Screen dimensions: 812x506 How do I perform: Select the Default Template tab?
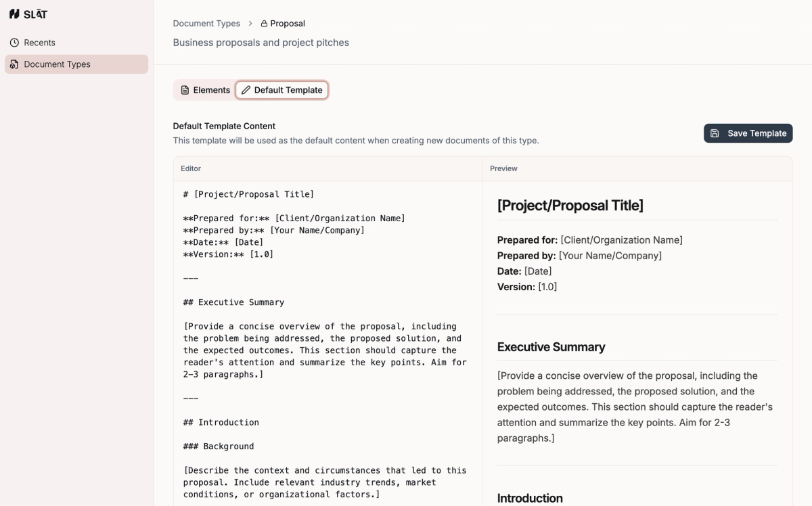point(281,89)
